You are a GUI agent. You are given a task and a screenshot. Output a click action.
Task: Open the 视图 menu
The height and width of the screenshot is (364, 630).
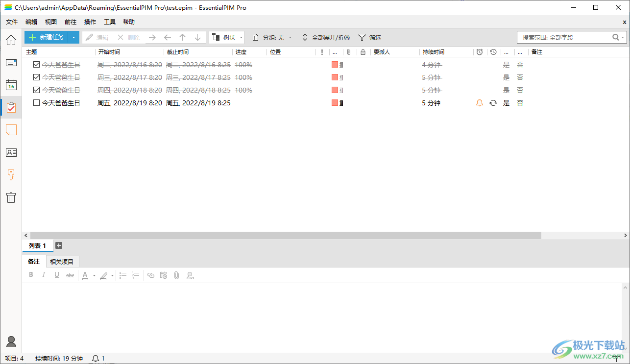51,22
